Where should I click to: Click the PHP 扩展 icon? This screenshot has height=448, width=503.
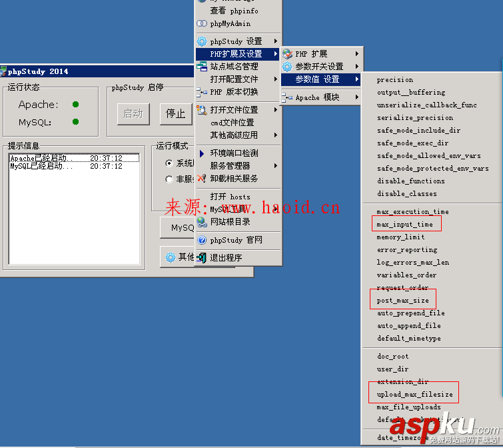pyautogui.click(x=287, y=53)
